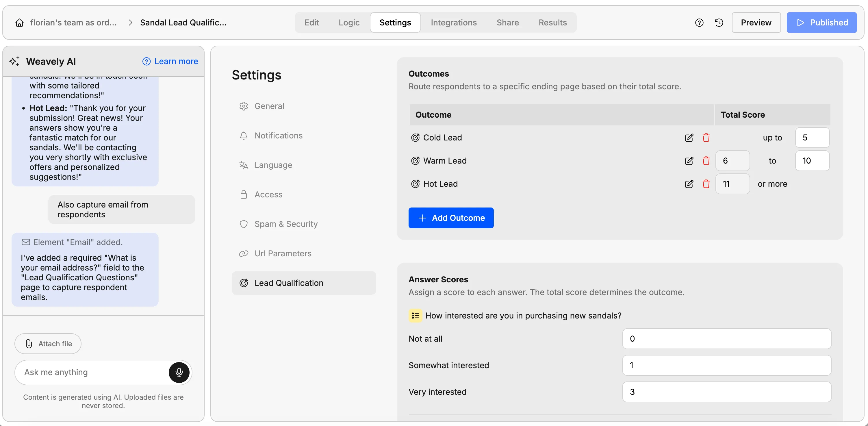Switch to the Share tab
The height and width of the screenshot is (426, 868).
[507, 23]
